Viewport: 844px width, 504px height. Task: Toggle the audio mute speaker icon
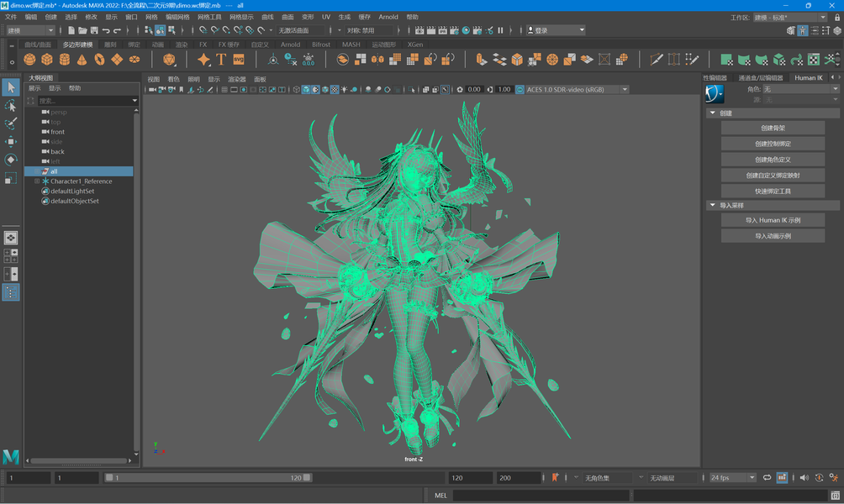[x=804, y=477]
